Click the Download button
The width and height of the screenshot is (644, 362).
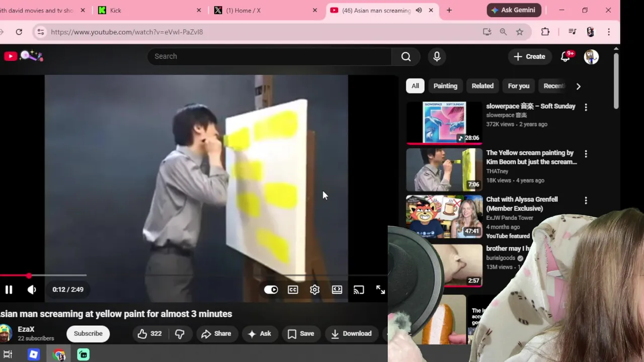pos(351,334)
